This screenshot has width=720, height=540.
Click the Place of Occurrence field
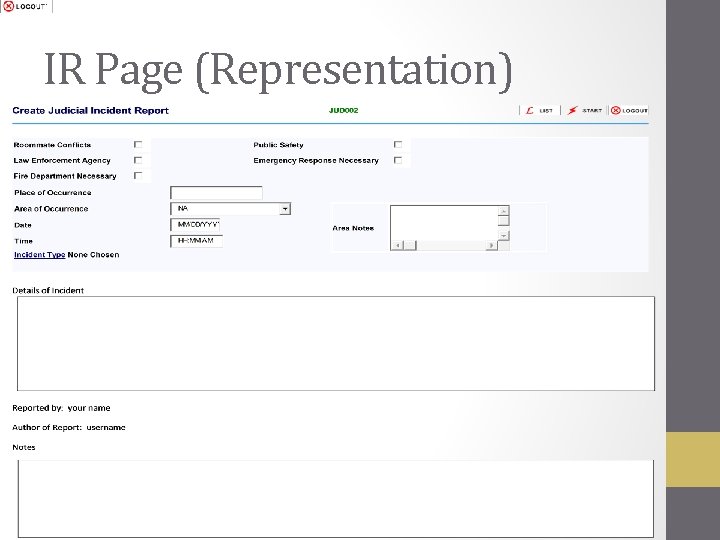tap(216, 193)
